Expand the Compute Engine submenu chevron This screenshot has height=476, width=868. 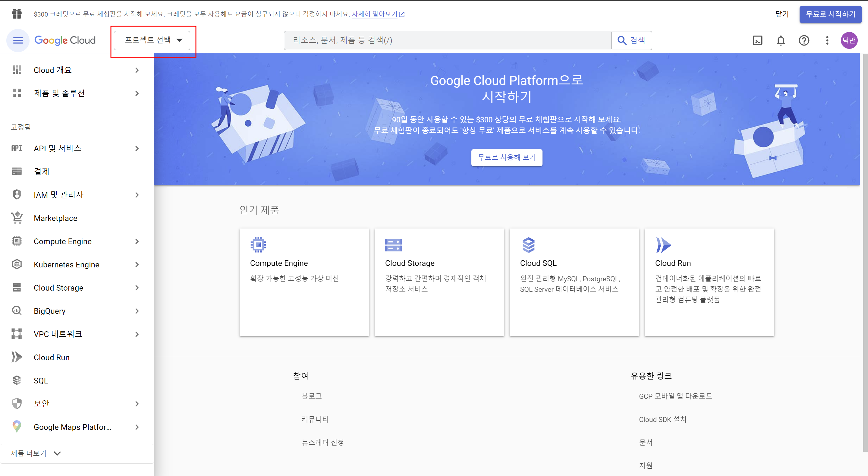tap(137, 241)
